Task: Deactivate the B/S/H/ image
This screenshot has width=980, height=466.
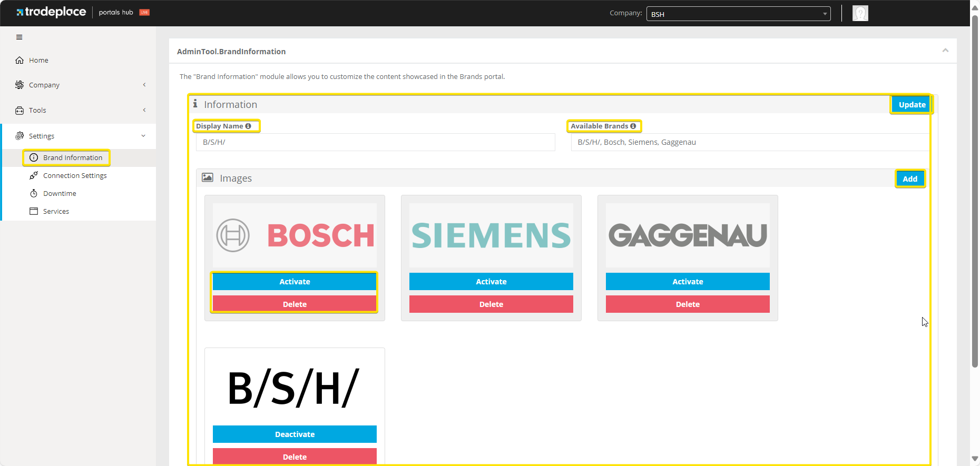Action: tap(295, 434)
